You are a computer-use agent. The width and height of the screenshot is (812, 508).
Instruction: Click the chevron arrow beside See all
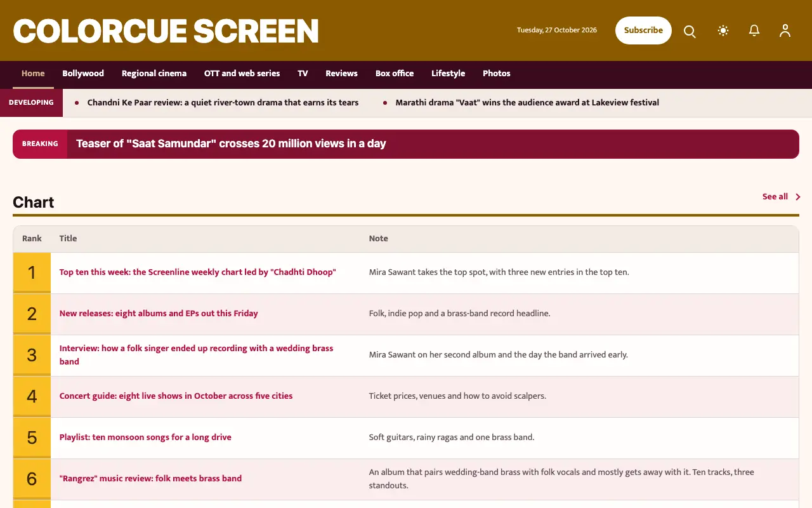797,197
